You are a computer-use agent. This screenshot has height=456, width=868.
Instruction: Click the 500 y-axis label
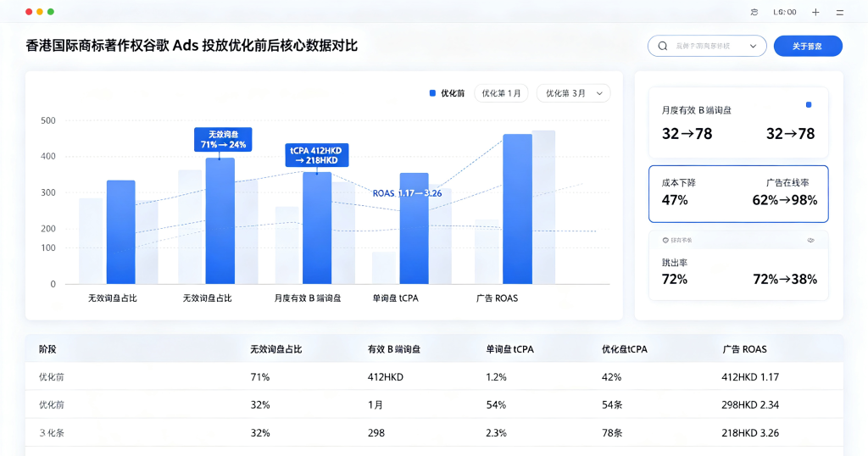tap(48, 120)
